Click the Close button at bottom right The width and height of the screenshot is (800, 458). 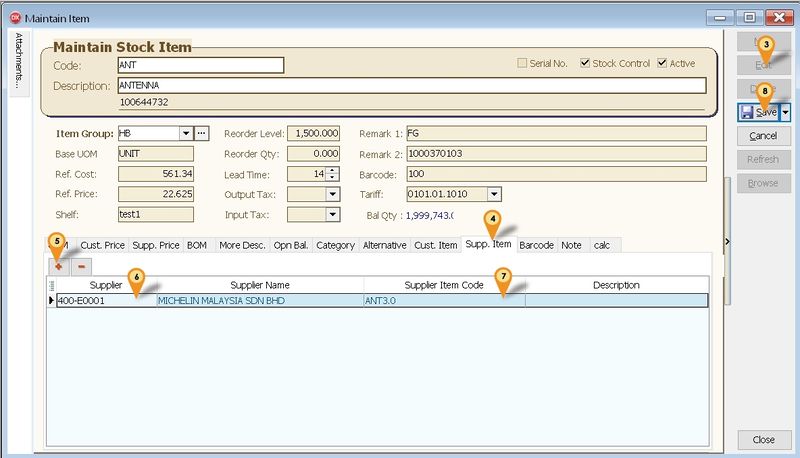pos(763,440)
